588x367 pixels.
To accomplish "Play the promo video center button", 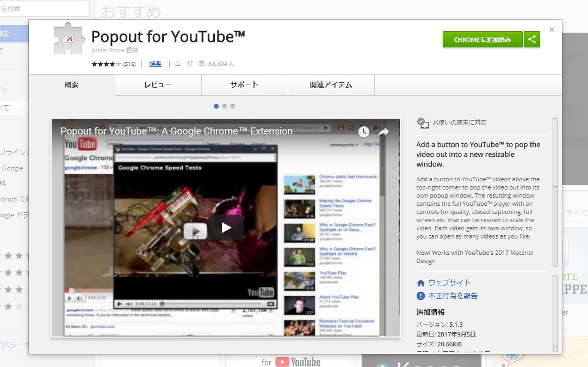I will point(226,228).
